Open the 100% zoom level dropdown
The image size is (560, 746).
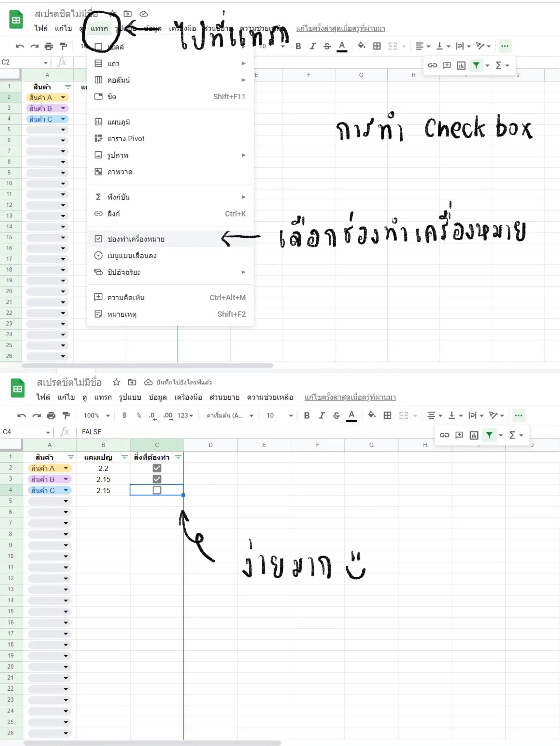coord(97,415)
